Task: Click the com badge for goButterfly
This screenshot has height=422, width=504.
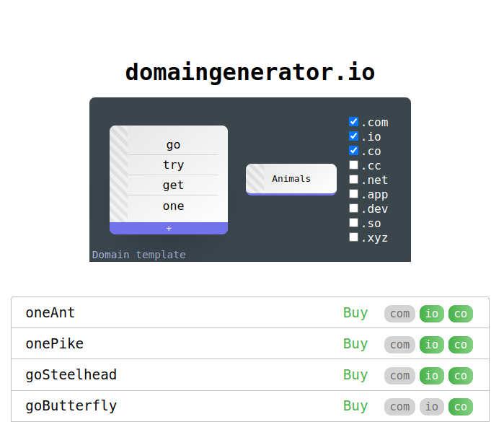Action: coord(400,407)
